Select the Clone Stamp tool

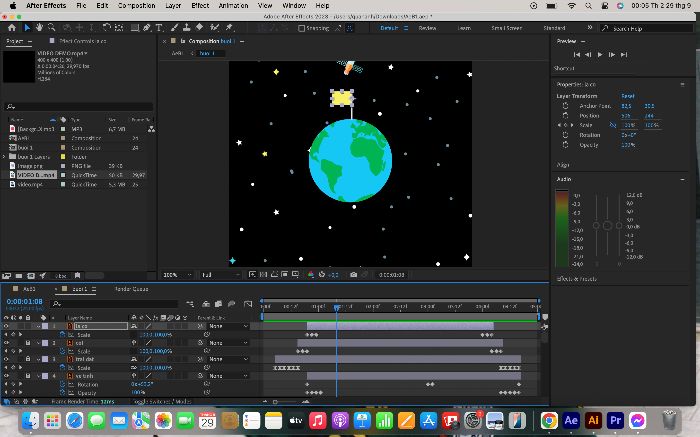(x=187, y=28)
